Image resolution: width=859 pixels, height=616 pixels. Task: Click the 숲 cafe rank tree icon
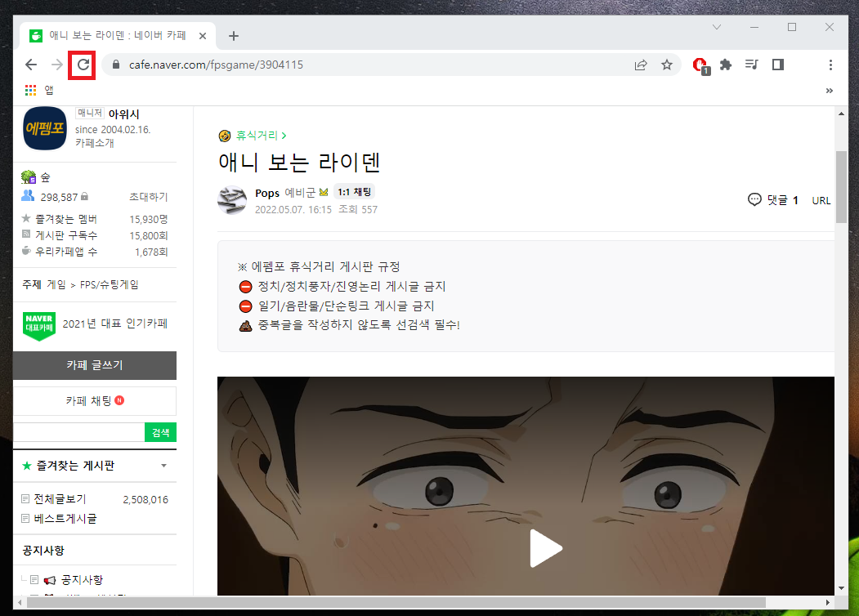28,176
